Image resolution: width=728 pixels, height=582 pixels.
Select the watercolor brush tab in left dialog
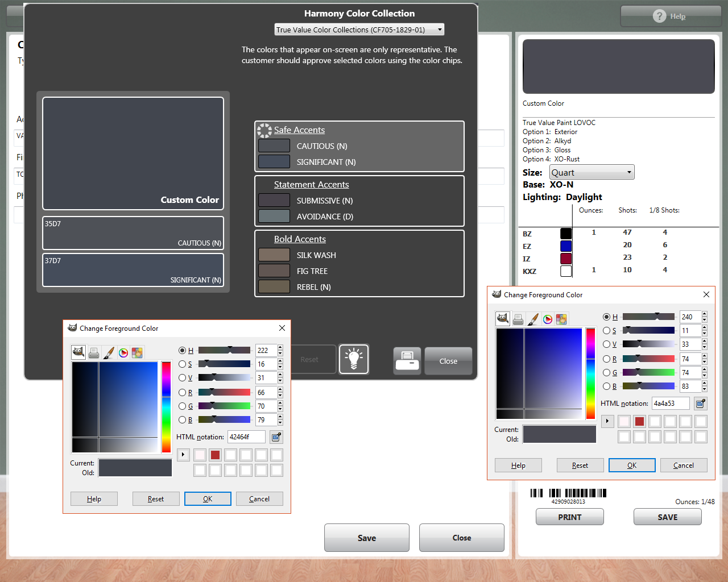(109, 353)
